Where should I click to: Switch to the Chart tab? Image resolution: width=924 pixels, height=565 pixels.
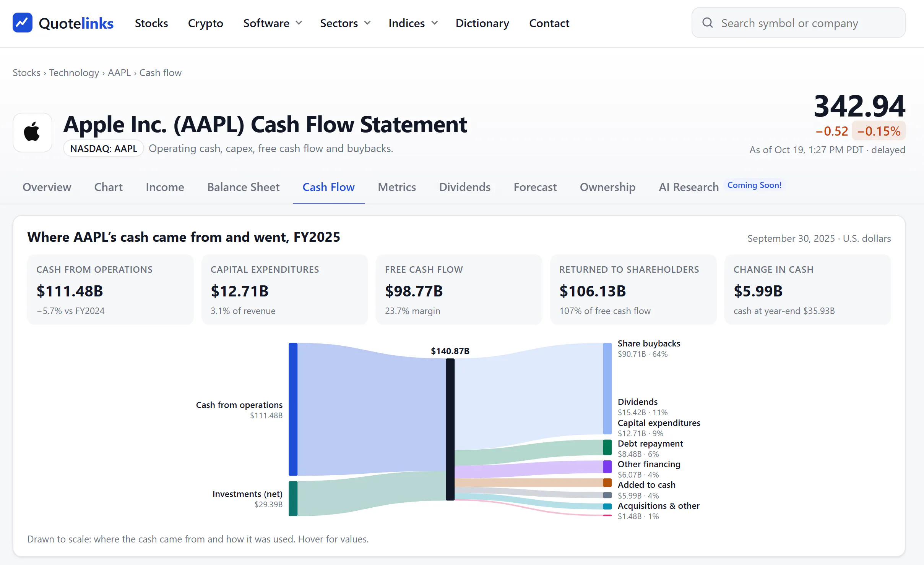tap(108, 187)
